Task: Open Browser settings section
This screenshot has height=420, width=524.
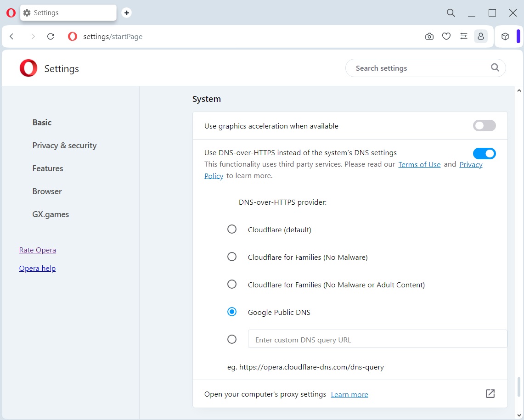Action: [47, 191]
